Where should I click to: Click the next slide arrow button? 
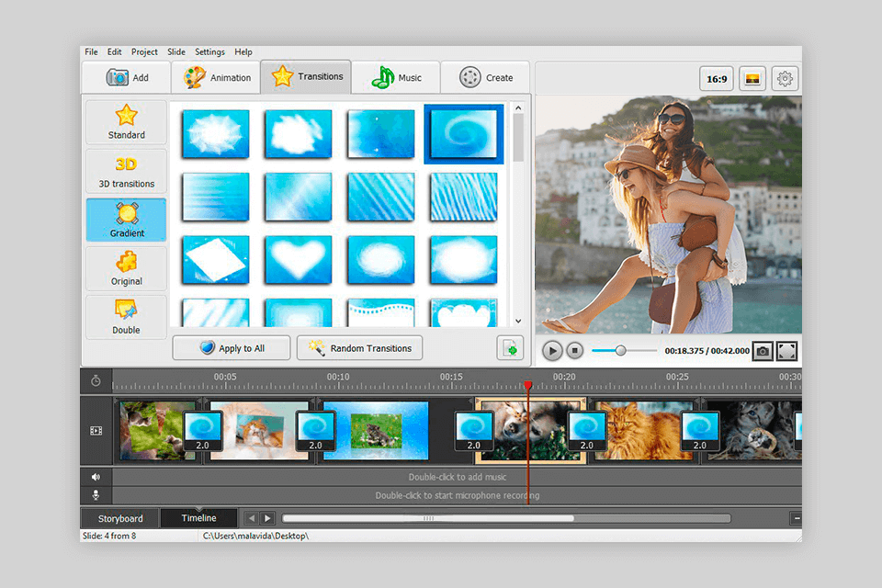[267, 517]
